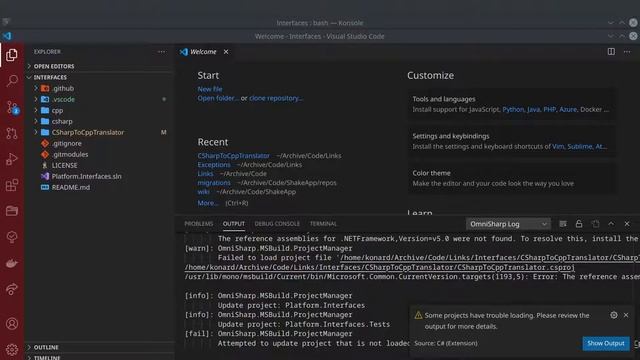The image size is (640, 360).
Task: Open recent Exceptions project
Action: coord(214,164)
